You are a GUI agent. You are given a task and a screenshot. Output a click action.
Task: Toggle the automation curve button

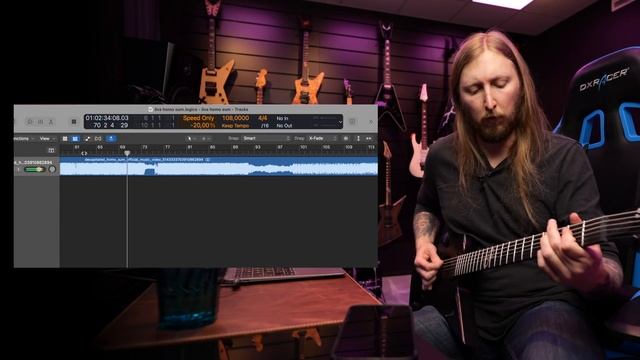87,139
